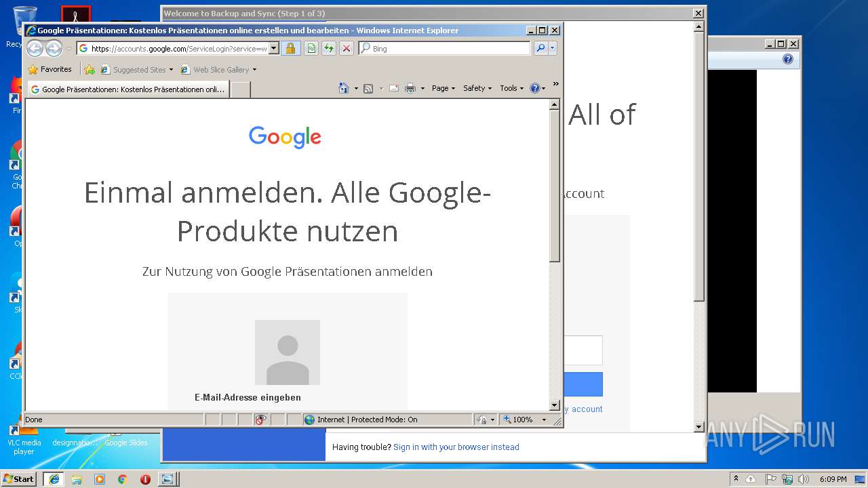
Task: Click help icon in rightmost background window
Action: [787, 60]
